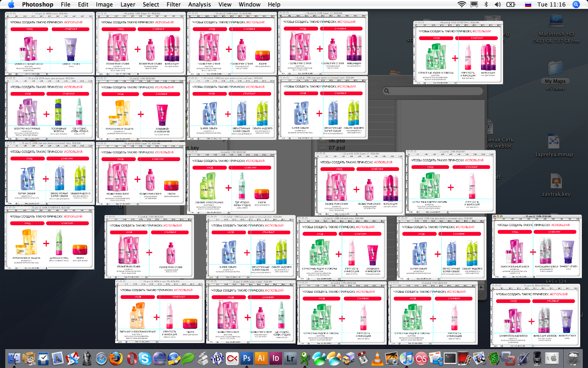The image size is (588, 368).
Task: Toggle the Bluetooth menu bar icon
Action: (486, 4)
